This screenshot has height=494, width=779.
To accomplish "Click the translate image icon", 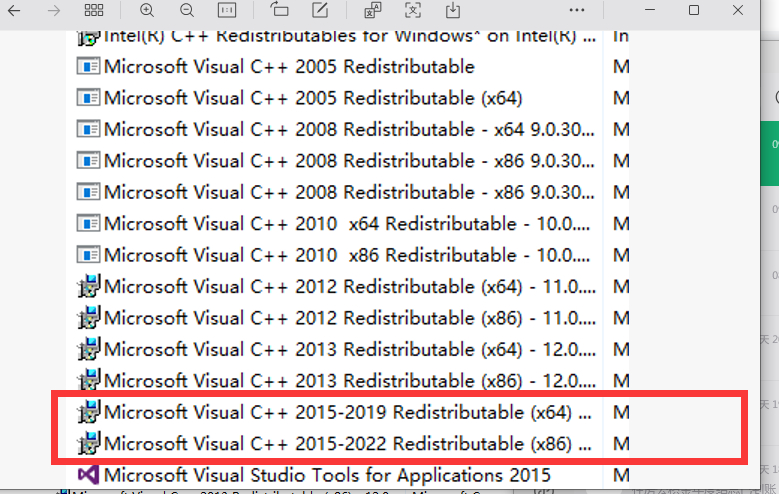I will click(x=373, y=10).
